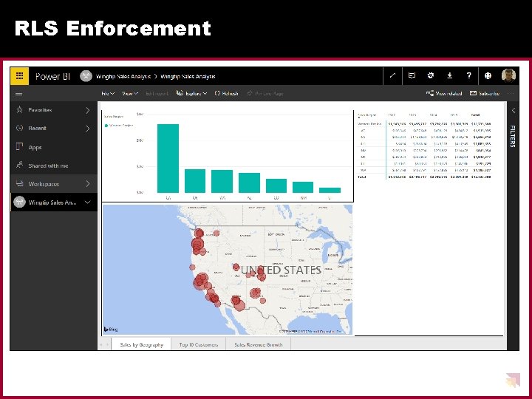The width and height of the screenshot is (532, 399).
Task: Open the settings gear icon
Action: [x=431, y=75]
